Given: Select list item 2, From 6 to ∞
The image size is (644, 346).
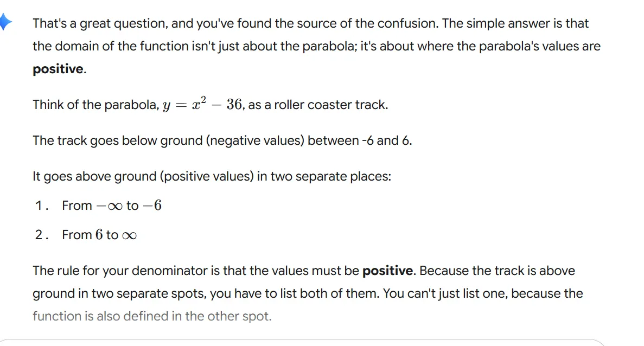Looking at the screenshot, I should tap(99, 235).
